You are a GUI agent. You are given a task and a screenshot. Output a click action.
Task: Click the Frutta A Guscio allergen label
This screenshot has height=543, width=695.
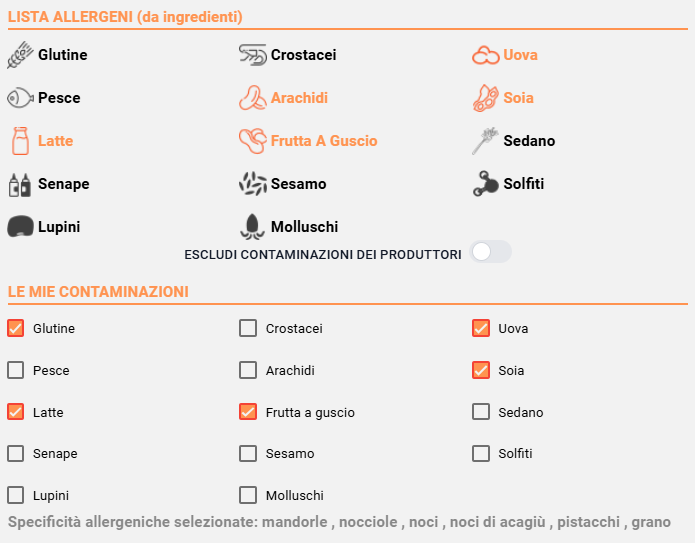tap(324, 141)
